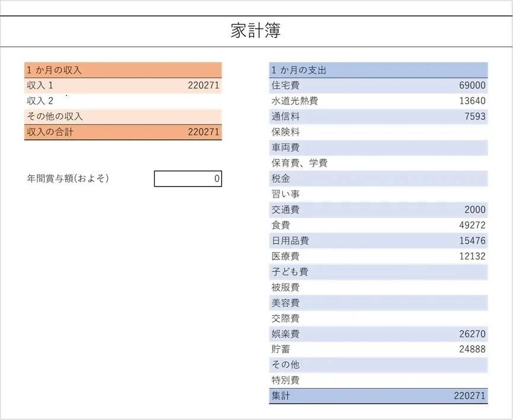Screen dimensions: 513x420
Task: Click the 収入 1 value 220271
Action: (203, 85)
